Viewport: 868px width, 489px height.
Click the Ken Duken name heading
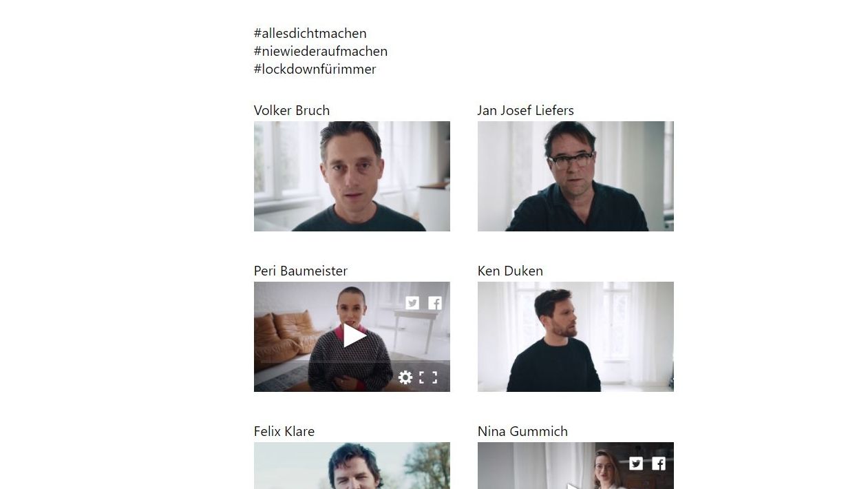(x=510, y=271)
